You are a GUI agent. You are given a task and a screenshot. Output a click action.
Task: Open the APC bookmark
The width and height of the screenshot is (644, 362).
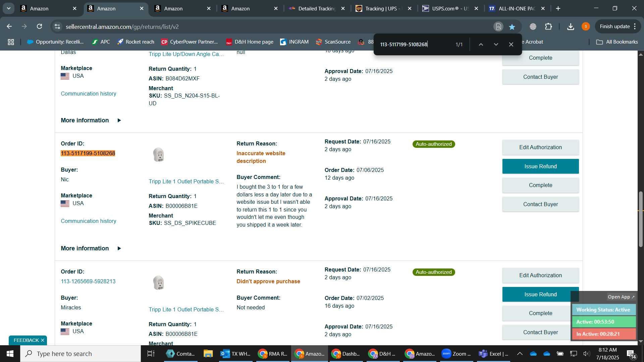pos(101,42)
